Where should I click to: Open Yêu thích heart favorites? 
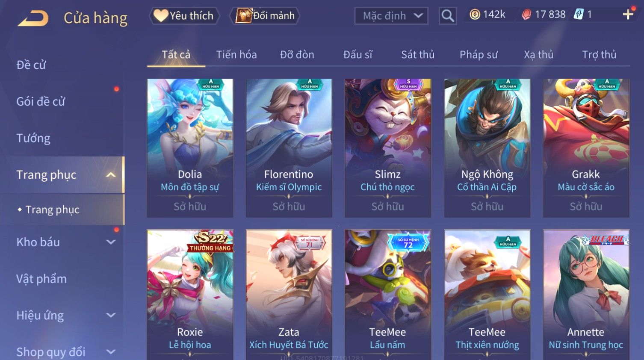click(184, 16)
